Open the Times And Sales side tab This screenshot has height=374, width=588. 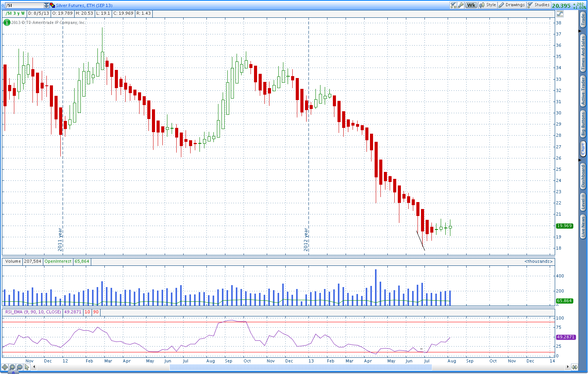[x=583, y=53]
